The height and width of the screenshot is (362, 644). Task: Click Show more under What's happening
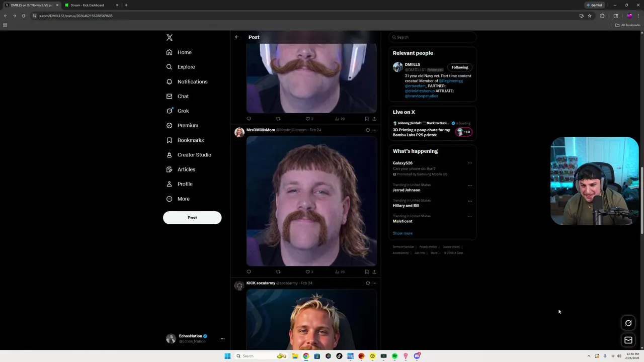tap(403, 233)
